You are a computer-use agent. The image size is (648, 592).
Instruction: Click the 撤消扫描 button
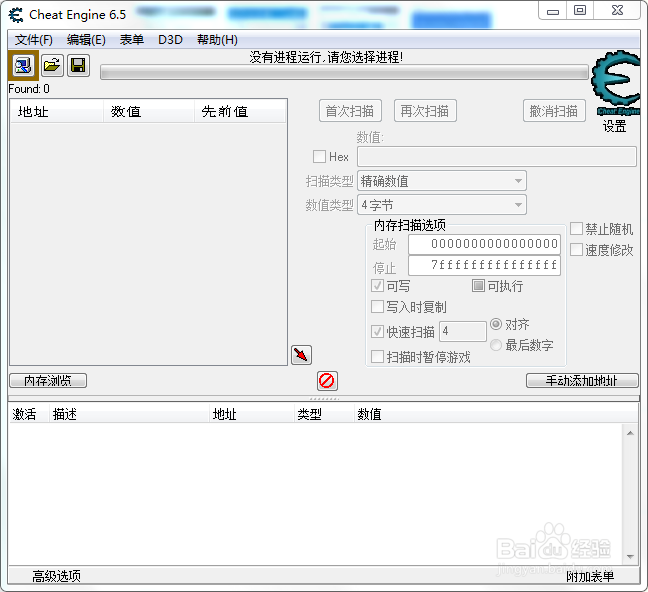(x=554, y=111)
